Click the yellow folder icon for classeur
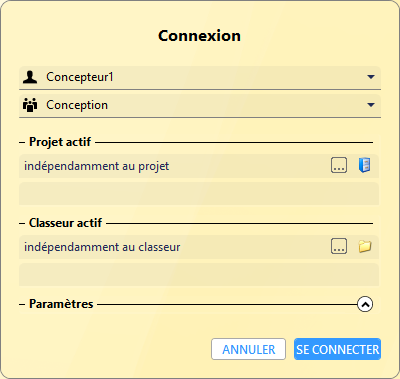 coord(365,246)
